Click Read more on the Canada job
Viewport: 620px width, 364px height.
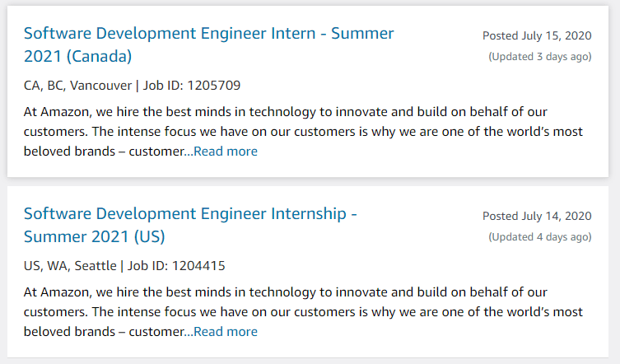click(226, 152)
